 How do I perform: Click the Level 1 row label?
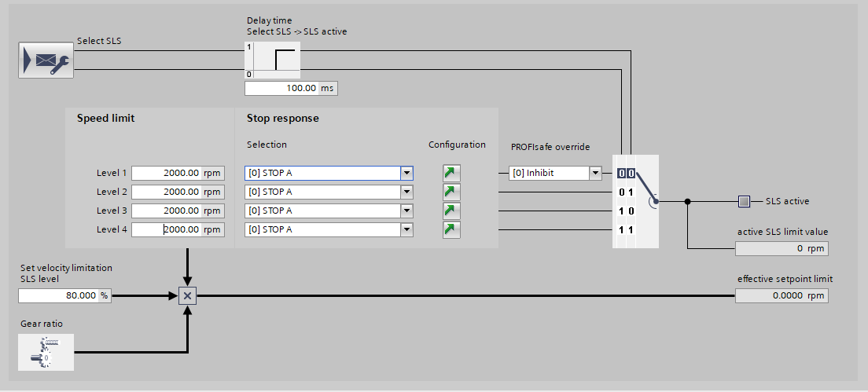[x=112, y=173]
